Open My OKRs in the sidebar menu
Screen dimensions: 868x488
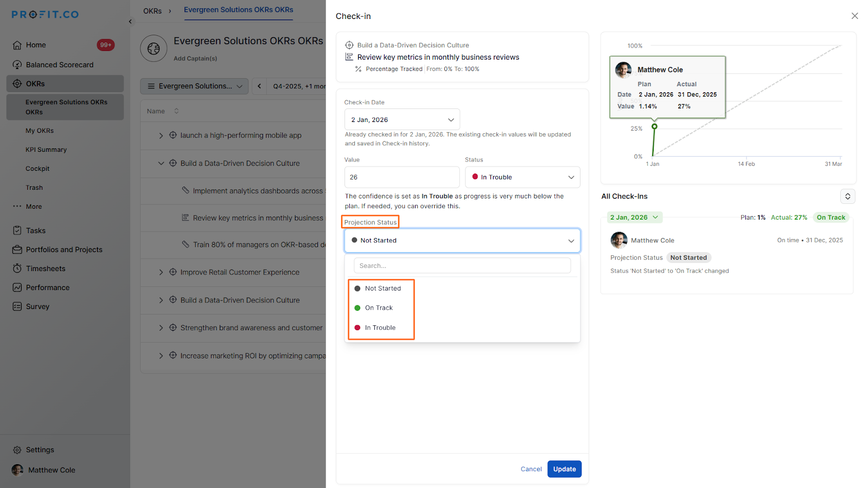tap(40, 131)
